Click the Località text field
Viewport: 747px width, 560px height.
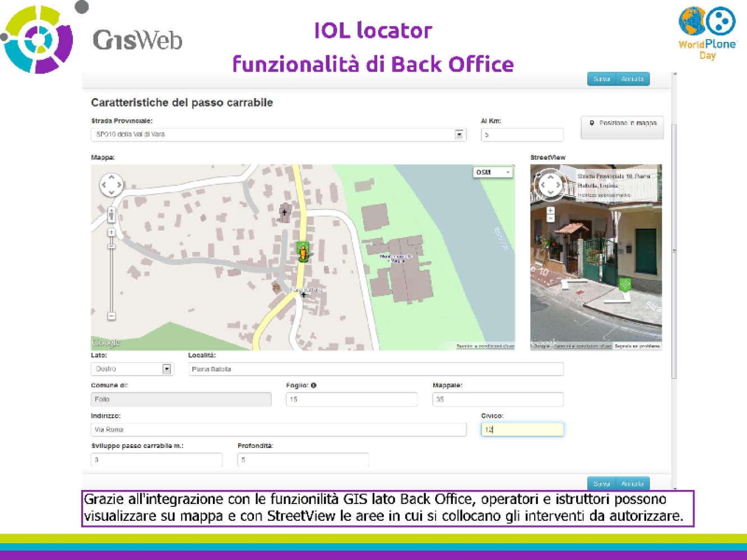(375, 369)
